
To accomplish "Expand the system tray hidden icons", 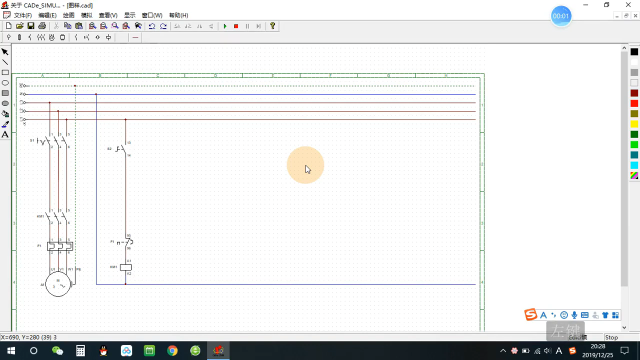I will 503,351.
